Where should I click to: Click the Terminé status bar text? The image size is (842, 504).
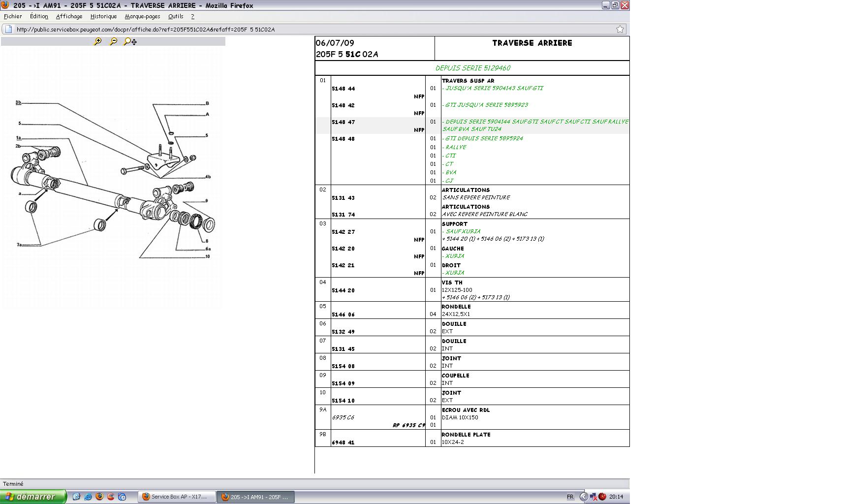point(13,484)
